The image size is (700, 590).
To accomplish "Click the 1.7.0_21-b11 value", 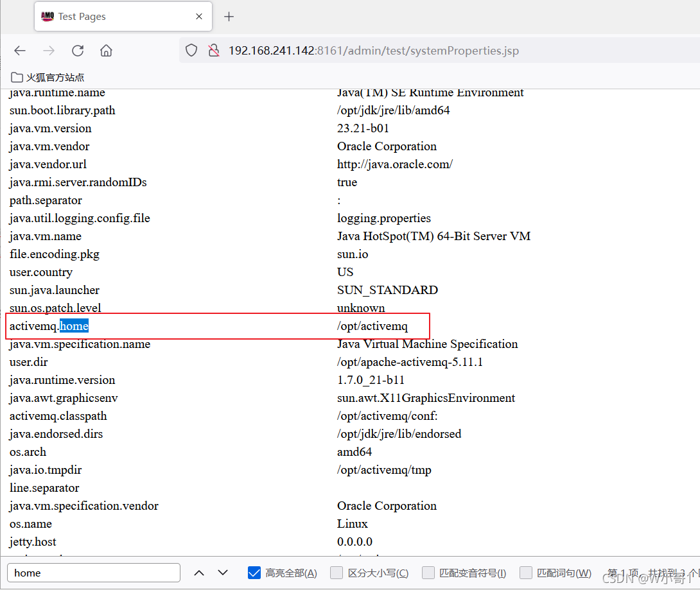I will click(371, 380).
